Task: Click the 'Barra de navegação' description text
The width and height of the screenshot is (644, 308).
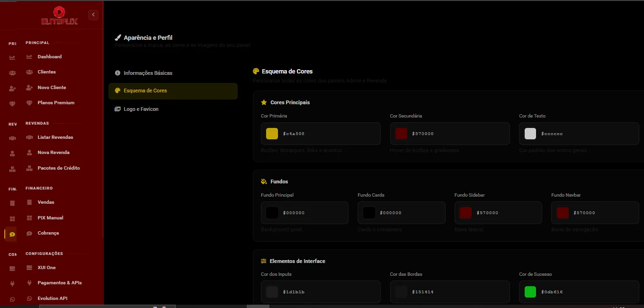Action: [x=575, y=229]
